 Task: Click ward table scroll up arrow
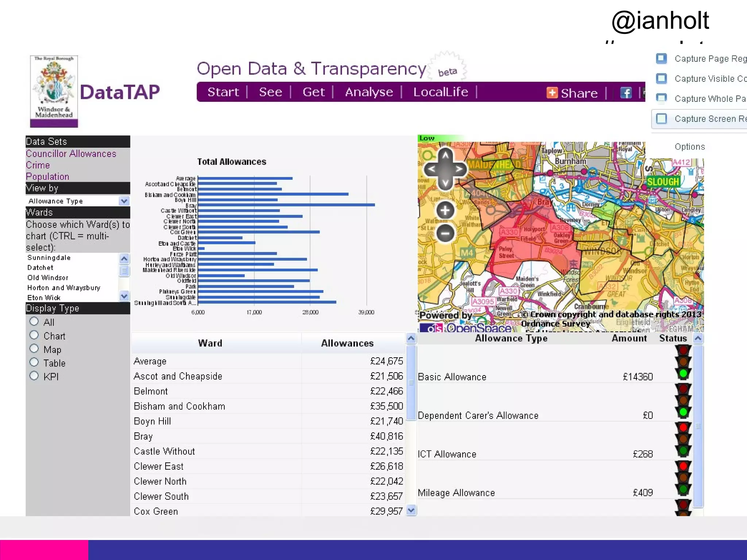[x=411, y=339]
